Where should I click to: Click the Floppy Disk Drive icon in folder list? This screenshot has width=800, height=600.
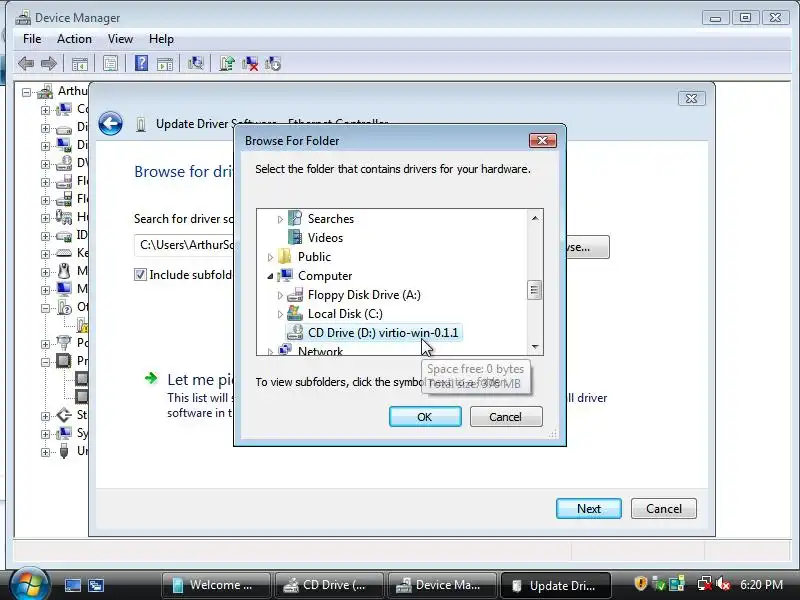(x=295, y=295)
